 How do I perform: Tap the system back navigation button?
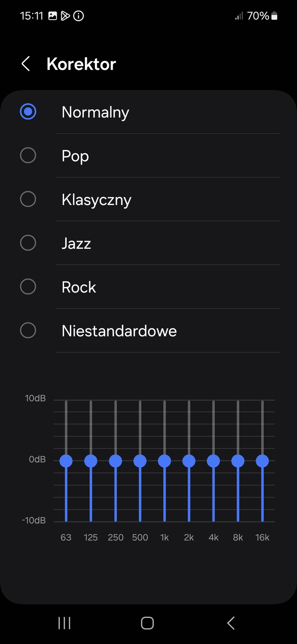pos(231,623)
